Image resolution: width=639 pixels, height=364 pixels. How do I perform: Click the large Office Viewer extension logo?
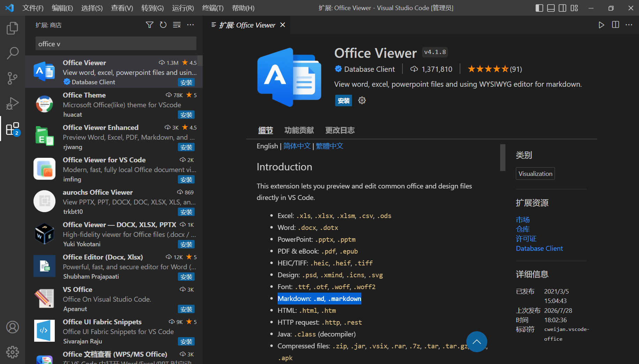tap(289, 77)
